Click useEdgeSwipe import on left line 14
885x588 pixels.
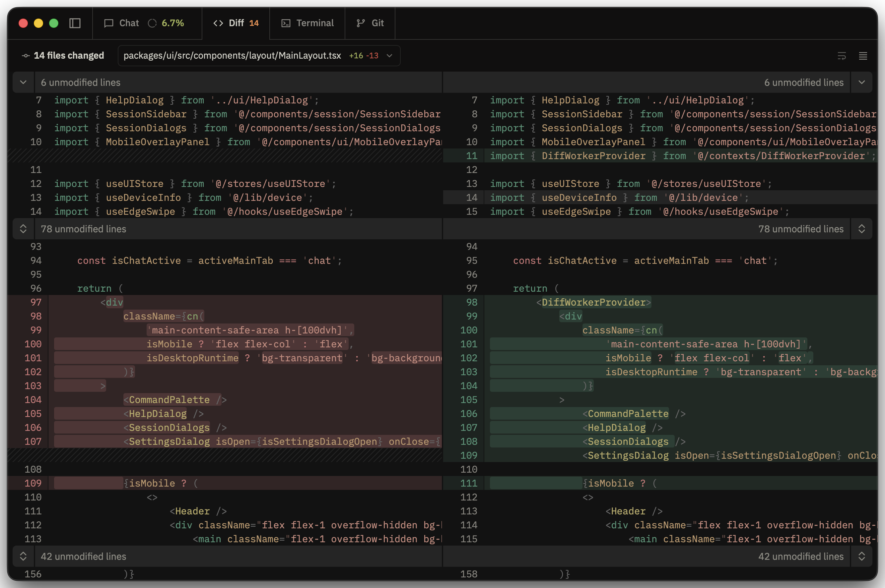coord(204,211)
